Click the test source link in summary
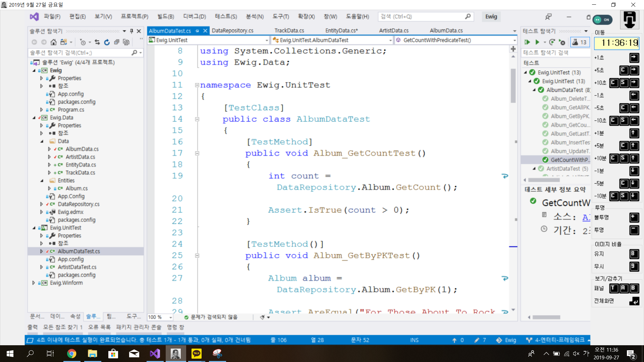Viewport: 644px width, 362px height. coord(586,217)
